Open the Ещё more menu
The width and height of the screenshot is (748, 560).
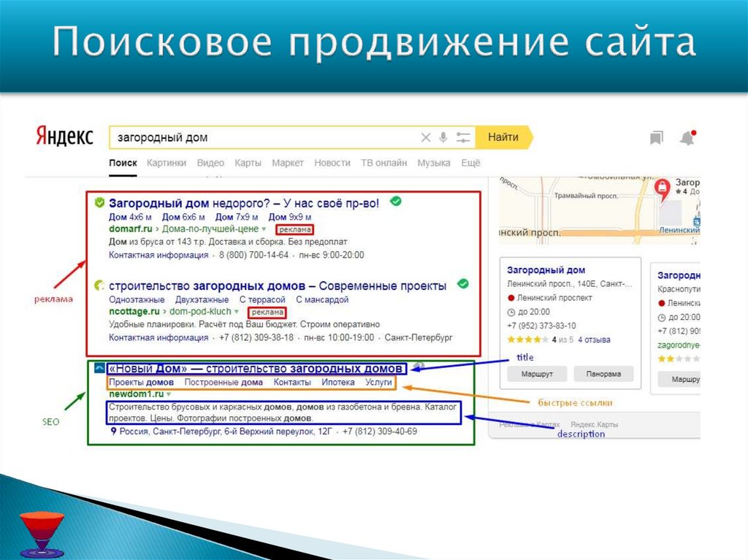(x=470, y=163)
